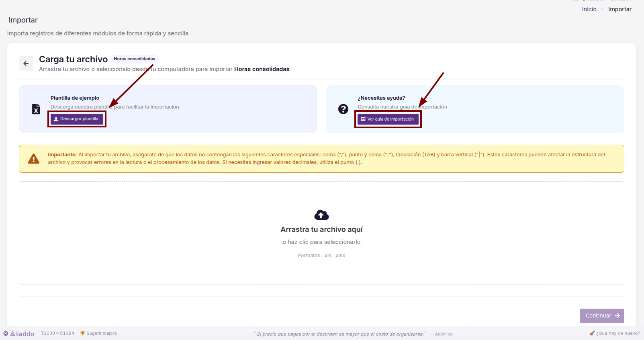This screenshot has height=340, width=644.
Task: Click '¿Necesitas ayuda?' heading
Action: click(381, 98)
